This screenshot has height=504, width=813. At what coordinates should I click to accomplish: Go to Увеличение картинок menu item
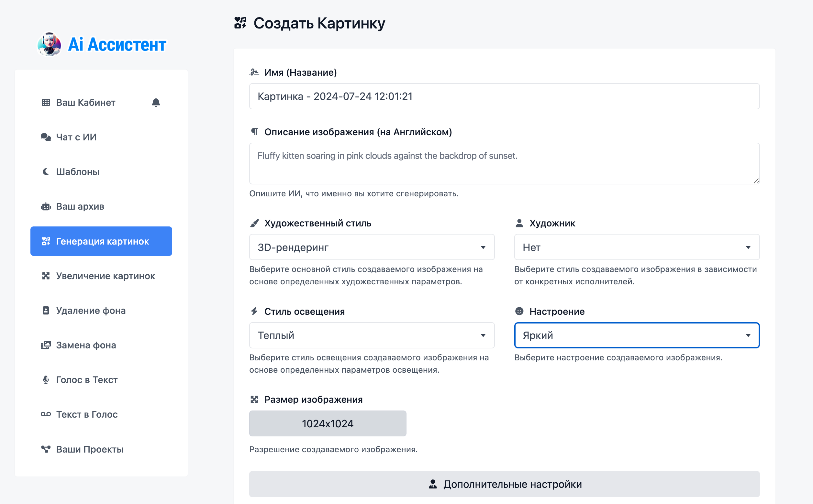tap(106, 276)
